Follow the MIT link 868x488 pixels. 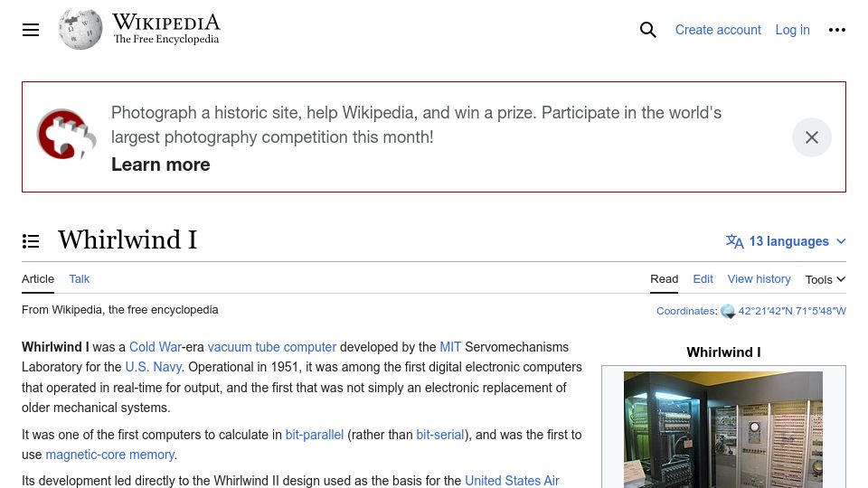point(450,347)
